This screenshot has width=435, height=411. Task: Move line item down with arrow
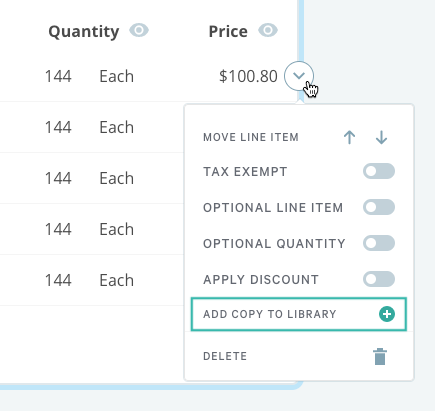click(381, 137)
